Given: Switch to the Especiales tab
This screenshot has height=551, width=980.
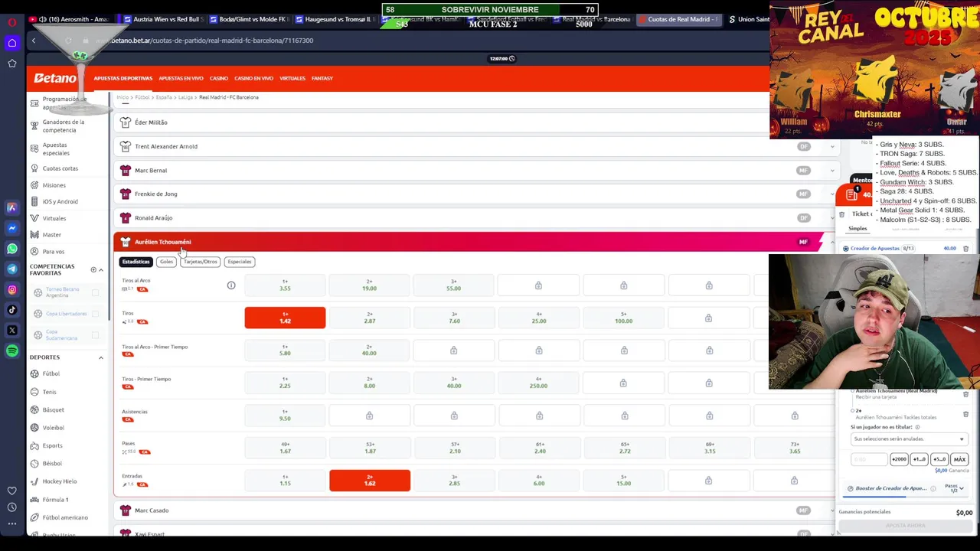Looking at the screenshot, I should click(x=239, y=262).
